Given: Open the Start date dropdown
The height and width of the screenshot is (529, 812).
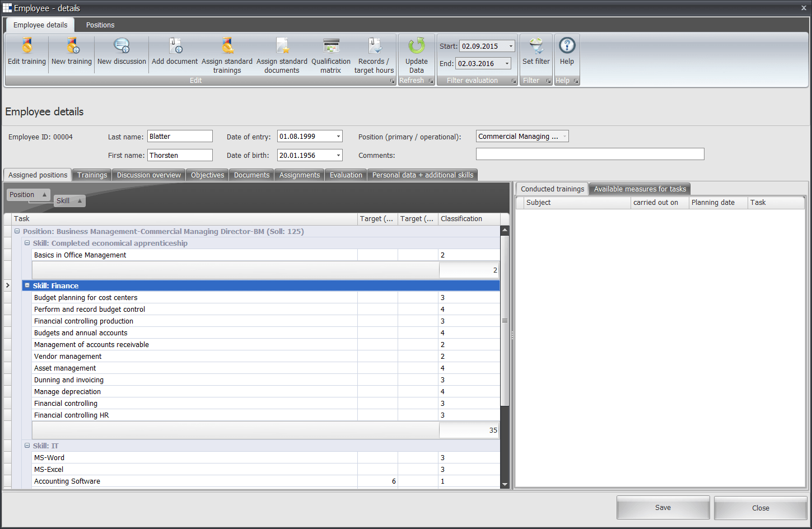Looking at the screenshot, I should coord(511,46).
